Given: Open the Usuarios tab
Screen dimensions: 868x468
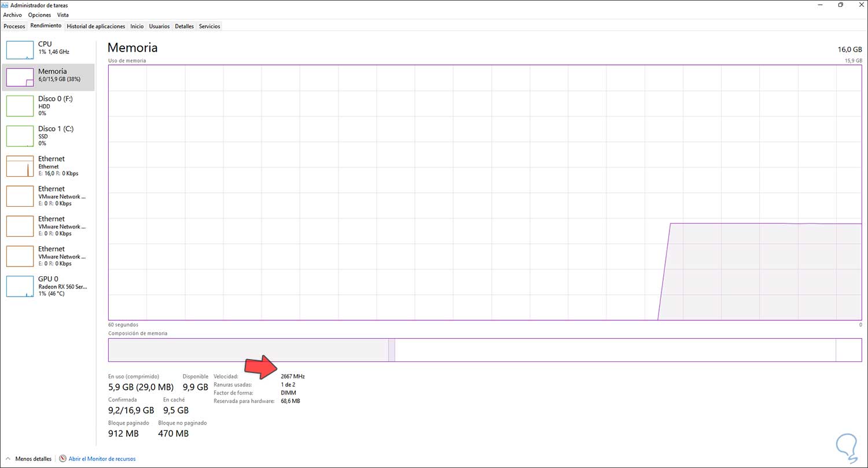Looking at the screenshot, I should pyautogui.click(x=159, y=26).
